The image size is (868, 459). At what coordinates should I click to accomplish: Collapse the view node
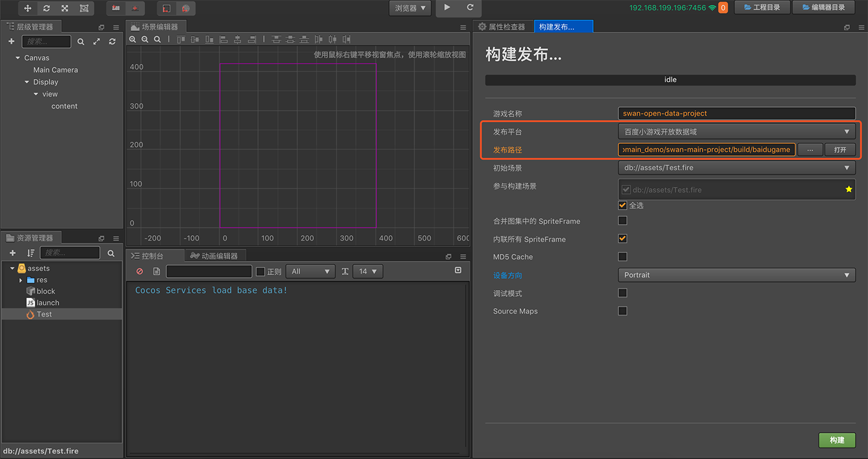click(x=36, y=94)
